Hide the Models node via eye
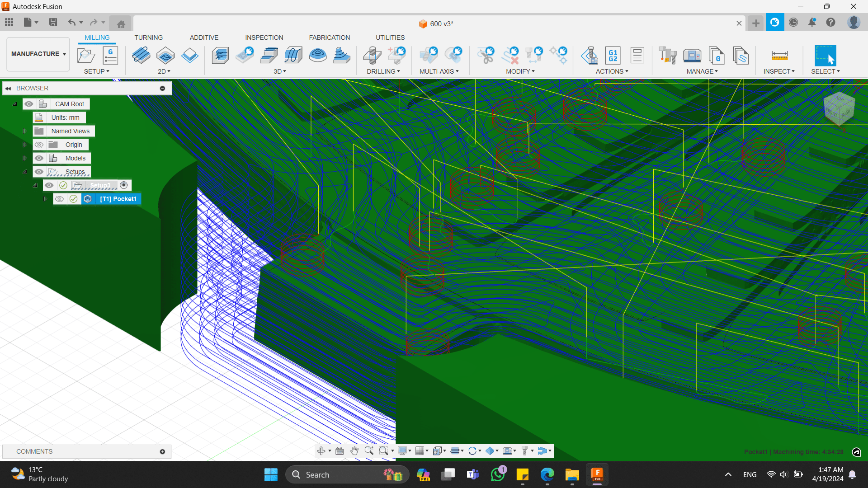Screen dimensions: 868x488 click(x=39, y=158)
